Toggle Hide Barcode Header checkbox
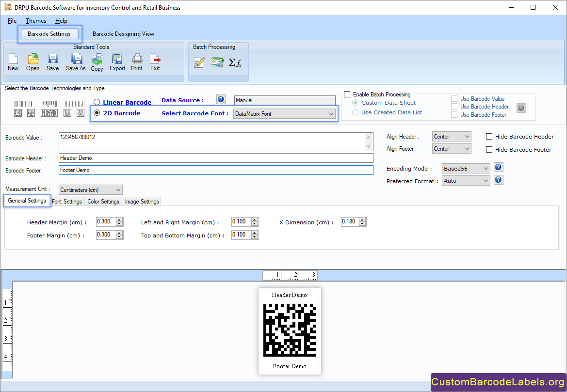 489,137
